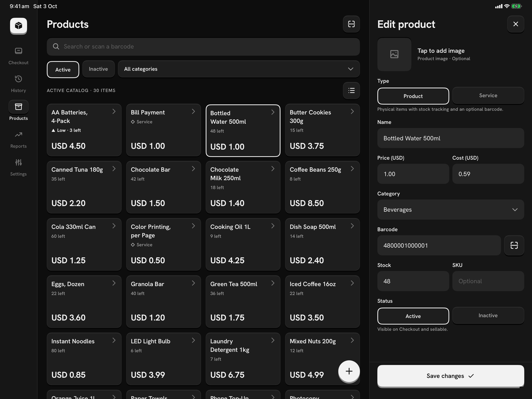Click the optional SKU field
532x399 pixels.
pos(488,281)
